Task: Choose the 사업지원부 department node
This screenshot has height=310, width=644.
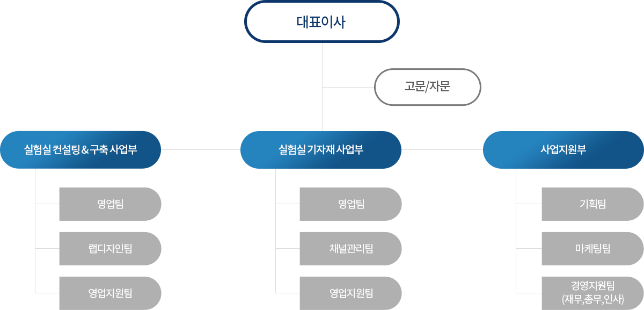Action: 563,149
